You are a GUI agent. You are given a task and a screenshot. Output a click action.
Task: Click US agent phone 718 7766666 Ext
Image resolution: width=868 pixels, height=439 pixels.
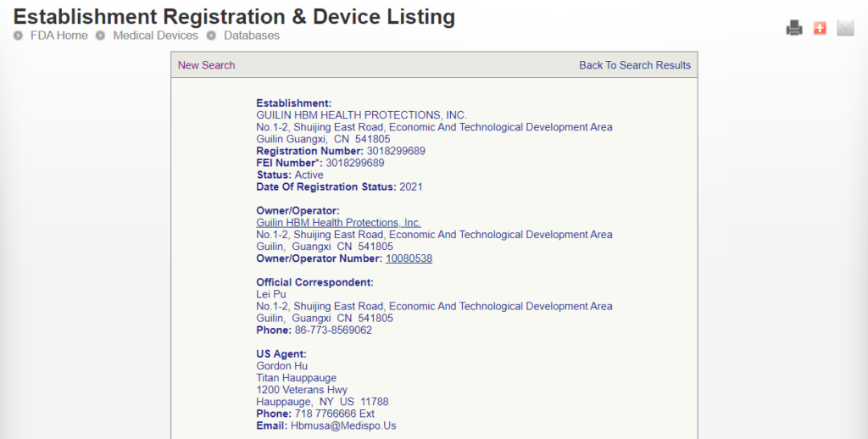(x=334, y=414)
